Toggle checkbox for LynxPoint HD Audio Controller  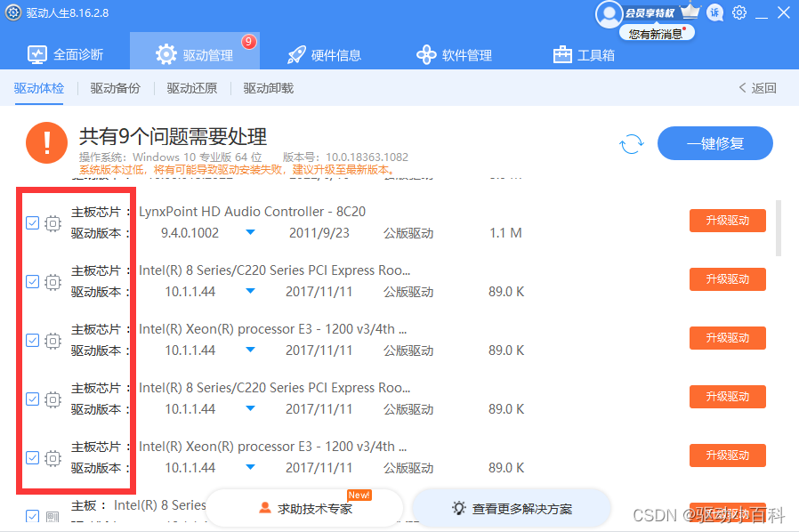tap(33, 223)
